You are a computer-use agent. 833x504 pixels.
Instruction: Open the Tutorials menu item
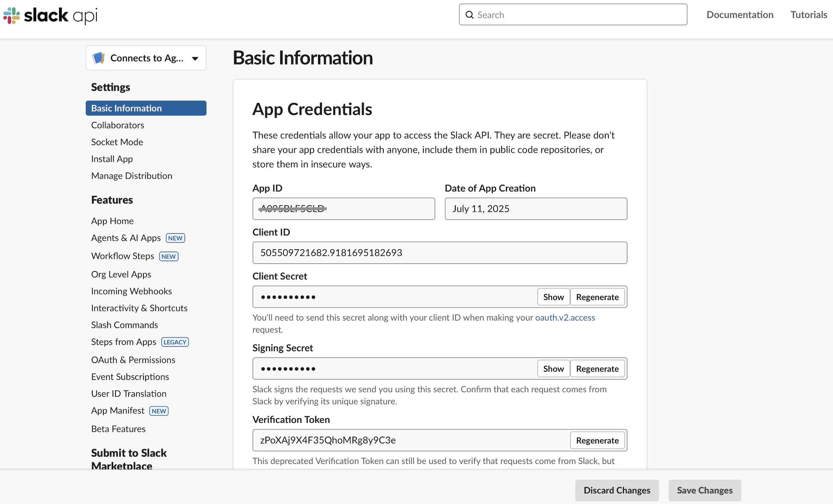pyautogui.click(x=808, y=15)
